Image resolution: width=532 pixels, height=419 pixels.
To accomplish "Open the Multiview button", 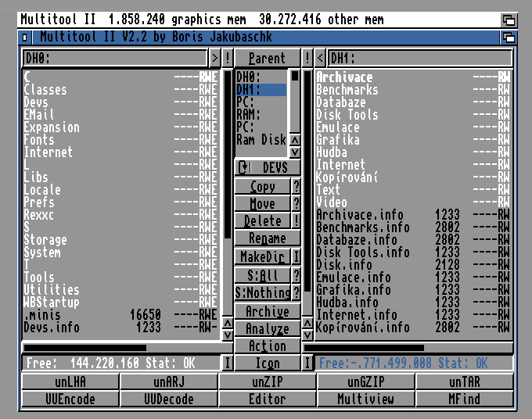I will tap(365, 399).
